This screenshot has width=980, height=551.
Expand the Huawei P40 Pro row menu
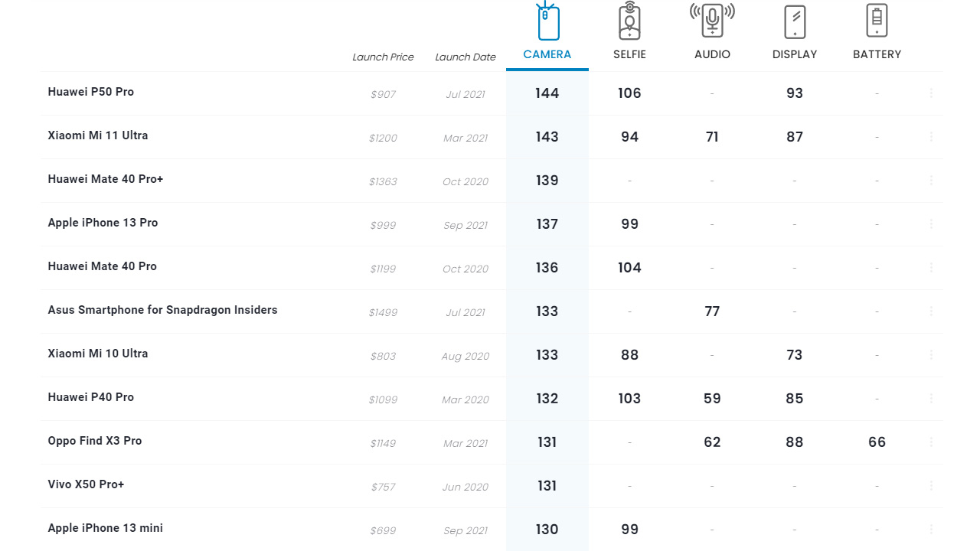[x=931, y=399]
